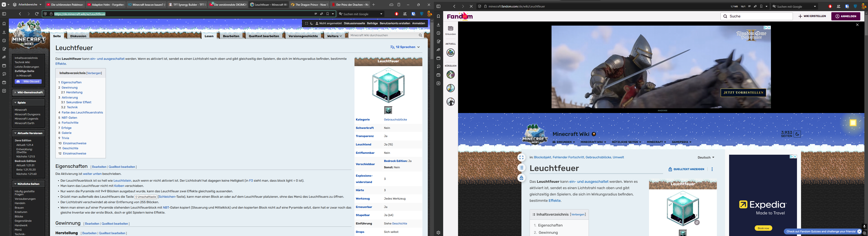
Task: Open Weitere tab dropdown
Action: [334, 36]
